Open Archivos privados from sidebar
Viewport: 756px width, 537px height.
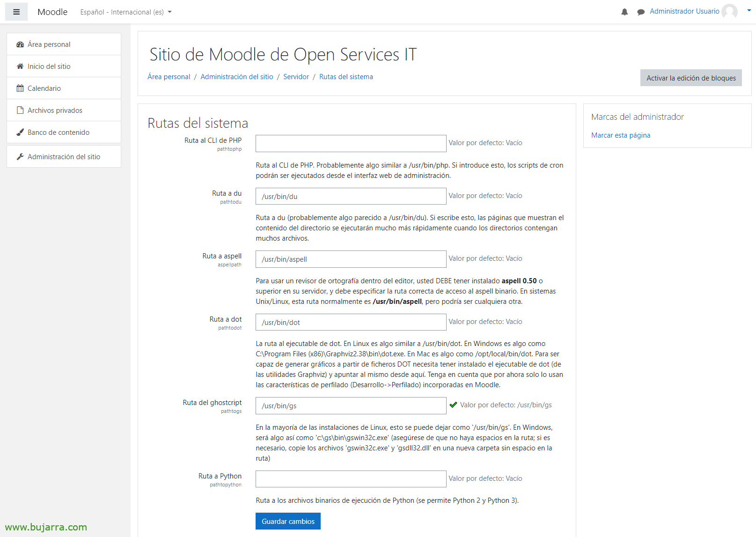[x=64, y=110]
